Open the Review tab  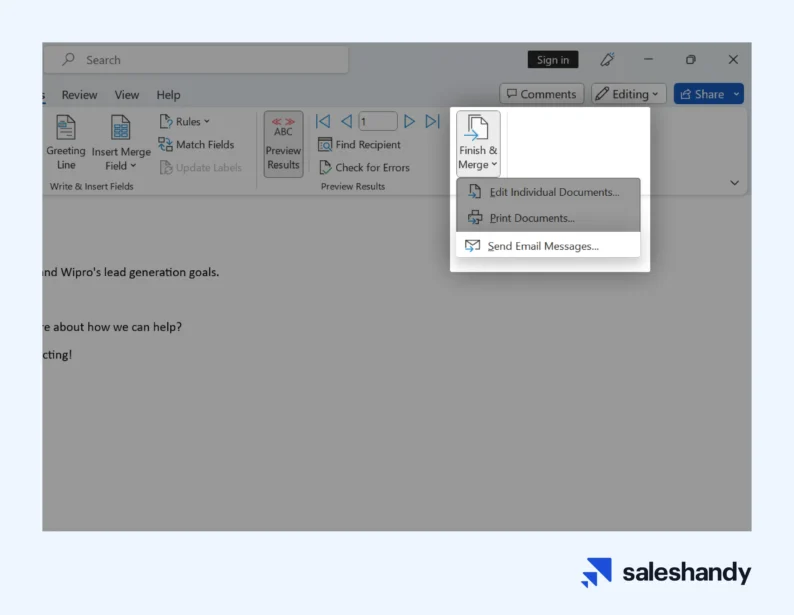pyautogui.click(x=80, y=95)
